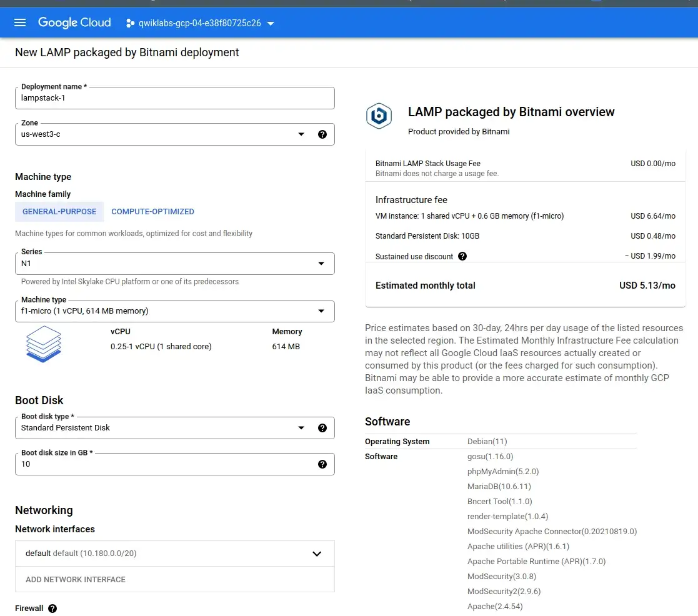Show Sustained use discount help
This screenshot has height=616, width=698.
[x=462, y=256]
